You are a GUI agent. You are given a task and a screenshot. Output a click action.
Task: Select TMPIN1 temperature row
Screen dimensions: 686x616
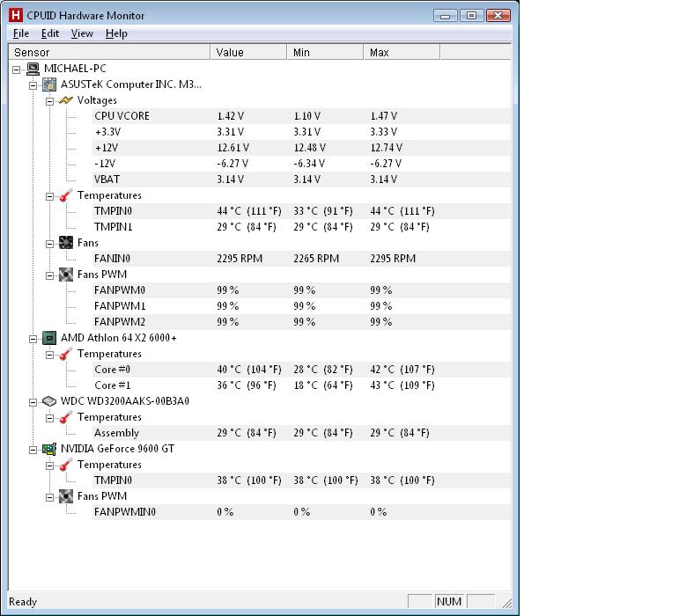pos(301,227)
